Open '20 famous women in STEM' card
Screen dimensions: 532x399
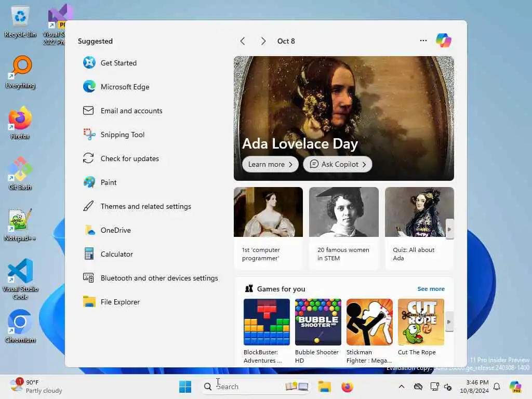344,228
